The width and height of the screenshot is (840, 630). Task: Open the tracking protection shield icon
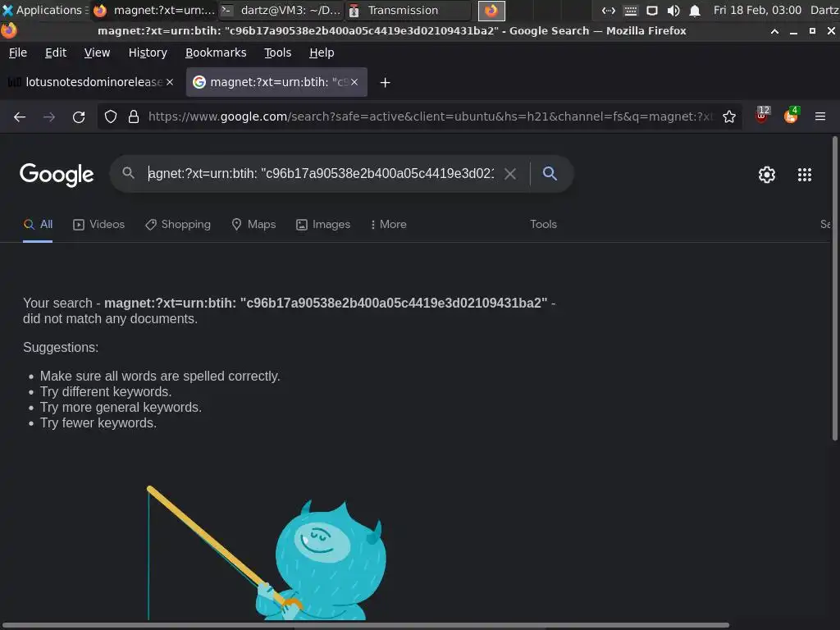[x=111, y=116]
